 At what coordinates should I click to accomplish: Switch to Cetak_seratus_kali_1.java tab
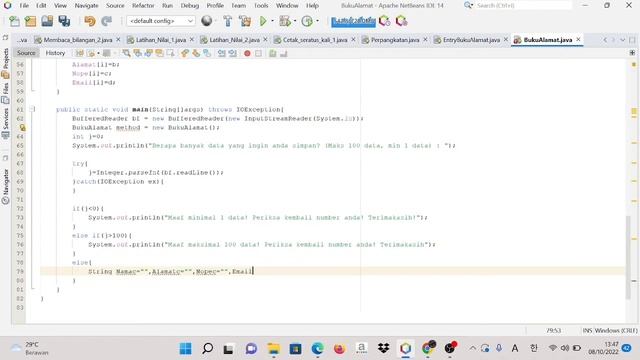point(315,40)
